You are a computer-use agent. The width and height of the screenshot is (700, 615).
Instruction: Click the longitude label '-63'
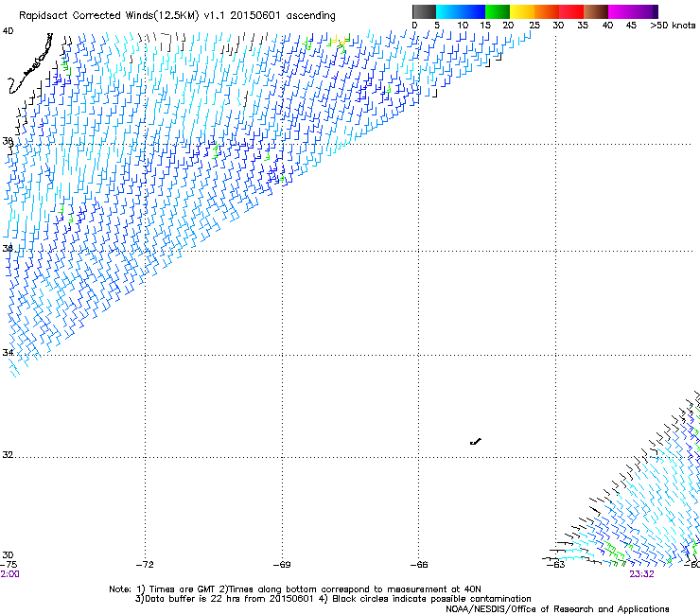tap(556, 565)
